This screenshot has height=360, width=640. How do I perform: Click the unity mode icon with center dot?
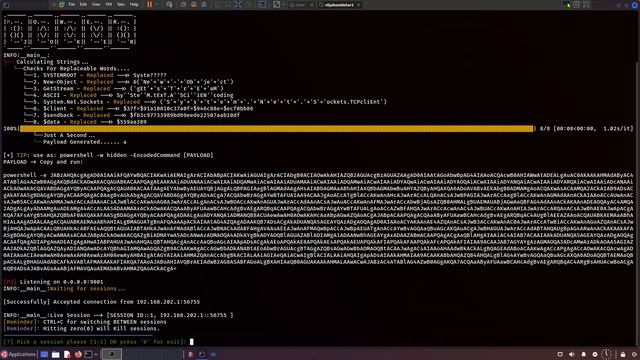[238, 4]
